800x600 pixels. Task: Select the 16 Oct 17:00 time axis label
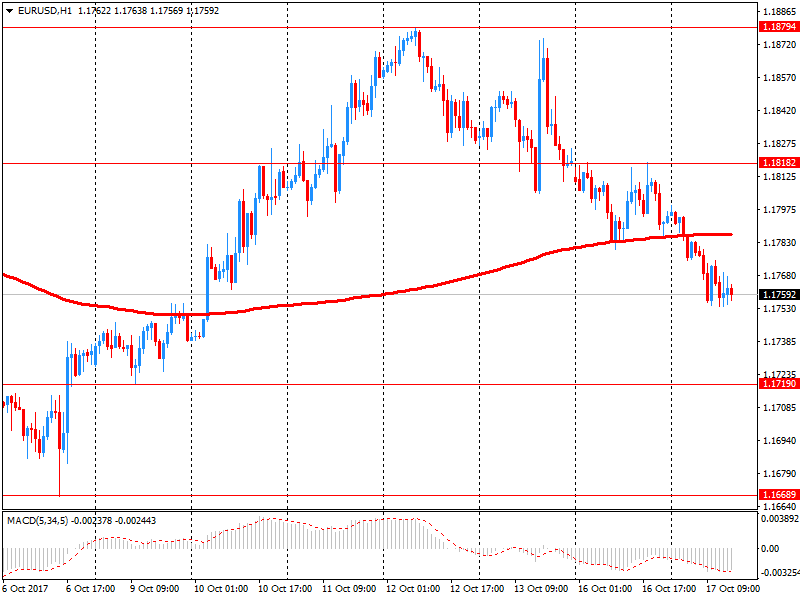[x=669, y=589]
